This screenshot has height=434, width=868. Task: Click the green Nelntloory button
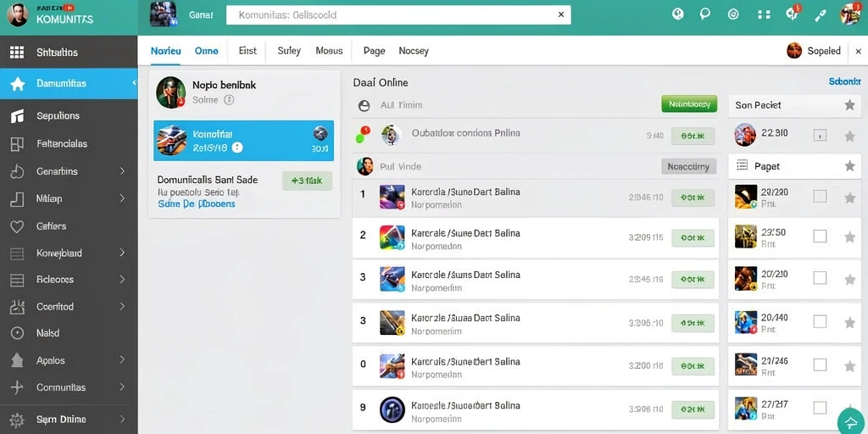click(x=689, y=104)
